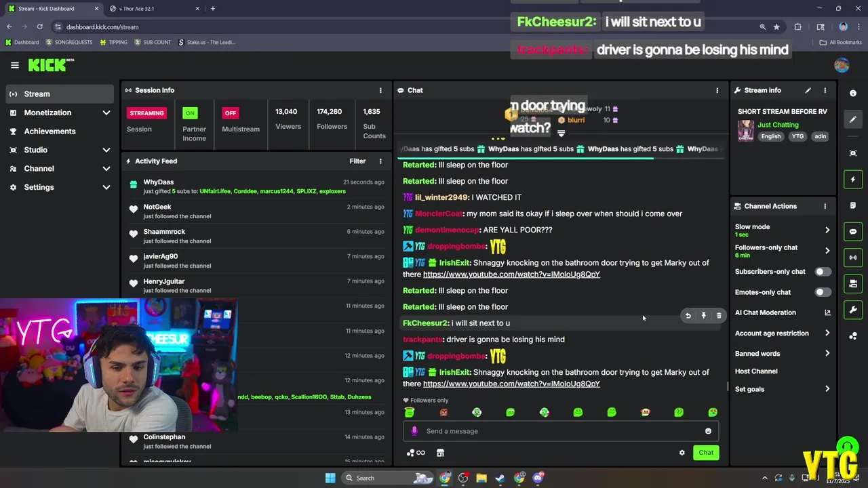Expand the Settings sidebar section
The image size is (868, 488).
coord(106,187)
